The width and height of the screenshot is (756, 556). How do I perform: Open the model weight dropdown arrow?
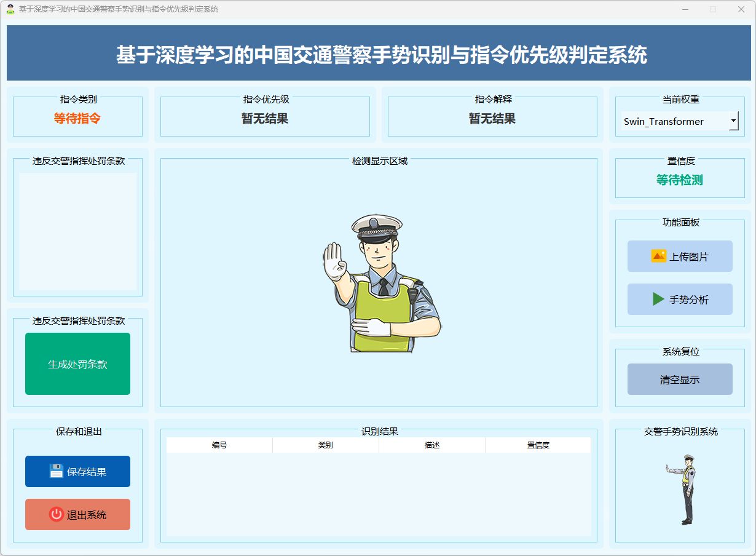(733, 121)
